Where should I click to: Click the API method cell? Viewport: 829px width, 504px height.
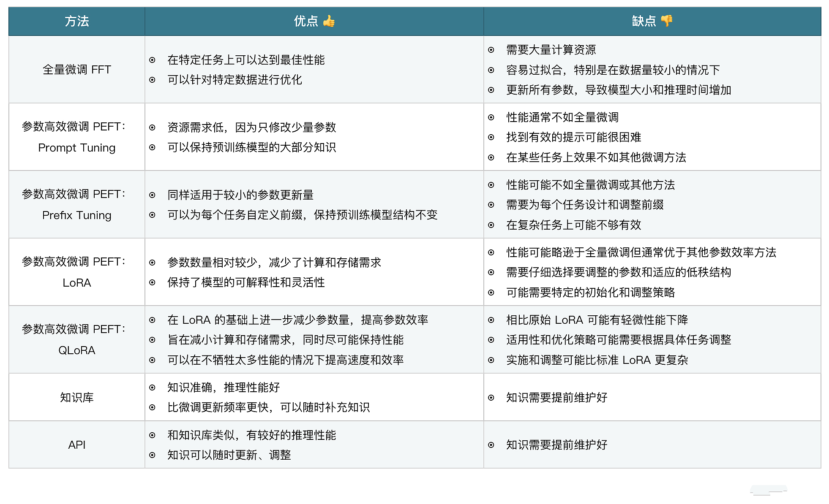point(77,445)
